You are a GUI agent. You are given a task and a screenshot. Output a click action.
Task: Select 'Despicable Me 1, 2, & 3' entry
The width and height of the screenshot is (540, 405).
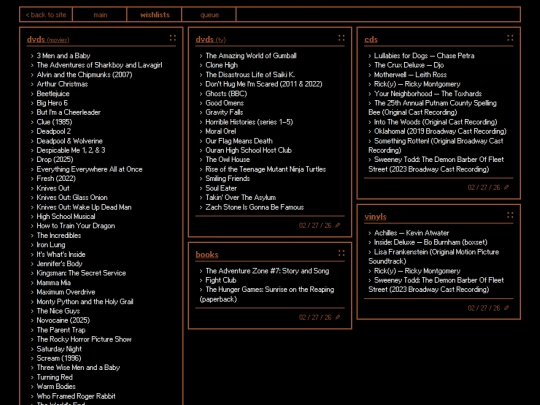pyautogui.click(x=71, y=150)
